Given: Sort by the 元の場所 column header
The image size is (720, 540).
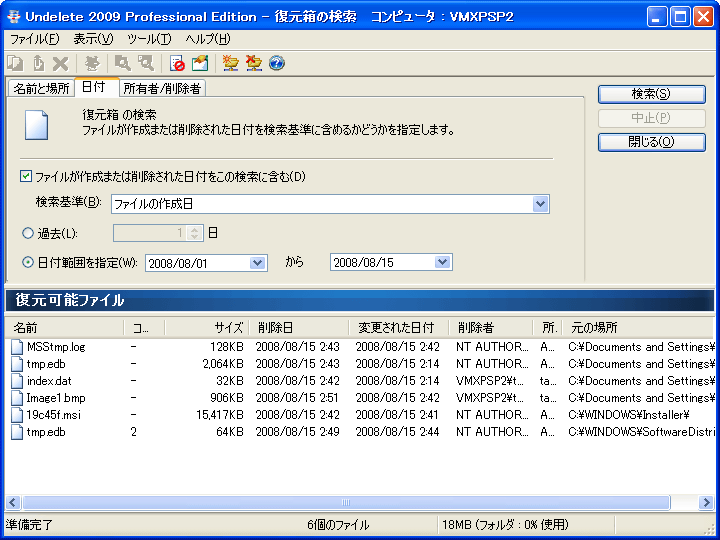Looking at the screenshot, I should click(x=638, y=327).
